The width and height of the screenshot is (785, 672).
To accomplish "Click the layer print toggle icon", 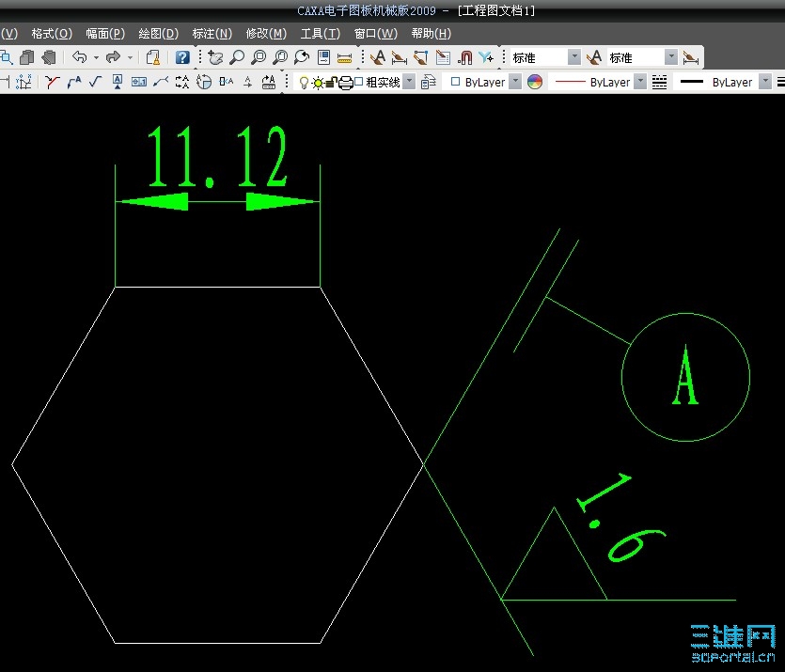I will 345,82.
